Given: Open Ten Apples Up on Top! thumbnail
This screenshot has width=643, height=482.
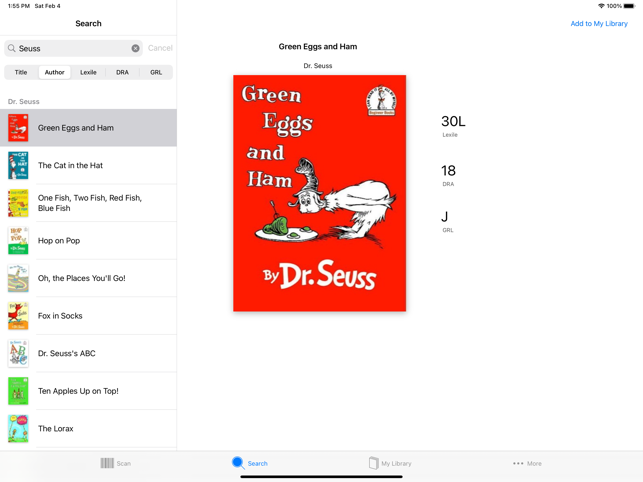Looking at the screenshot, I should pyautogui.click(x=18, y=391).
